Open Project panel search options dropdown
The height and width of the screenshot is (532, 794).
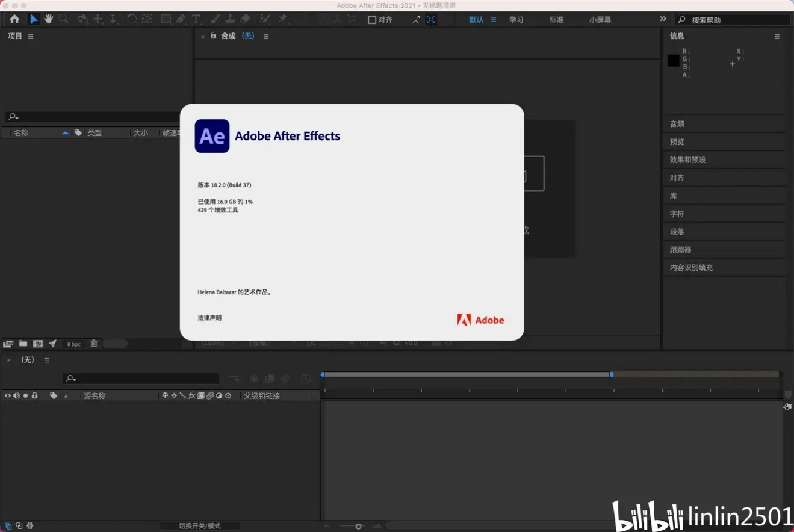click(x=13, y=117)
